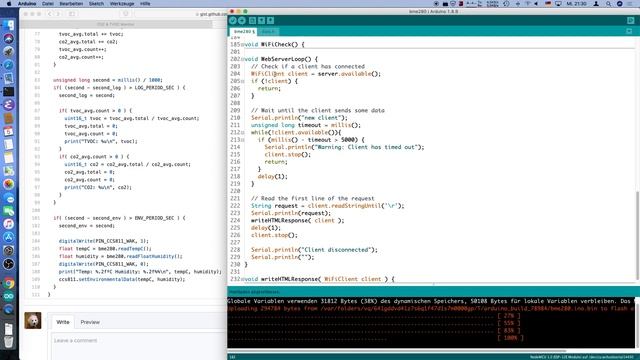Click the commenter avatar thumbnail

point(33,320)
